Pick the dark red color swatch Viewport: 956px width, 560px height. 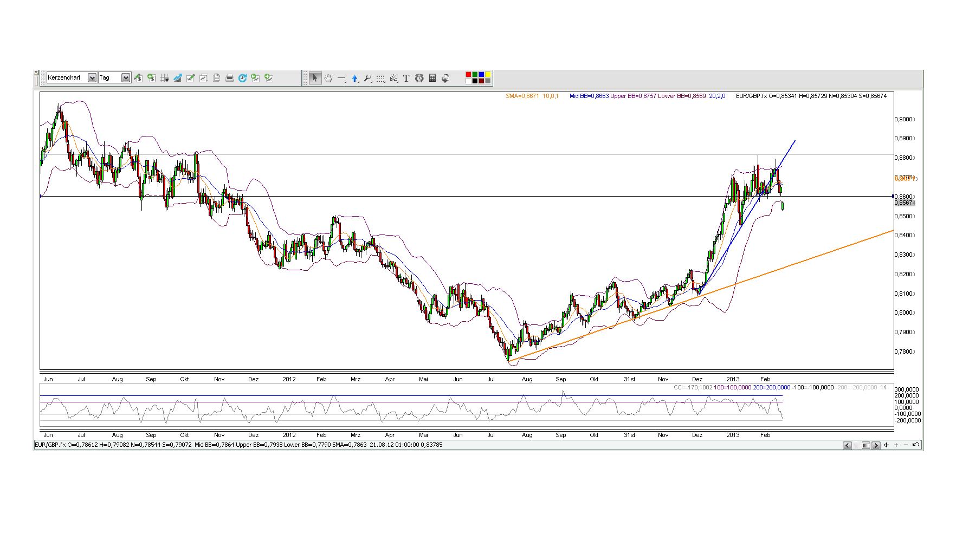point(481,81)
